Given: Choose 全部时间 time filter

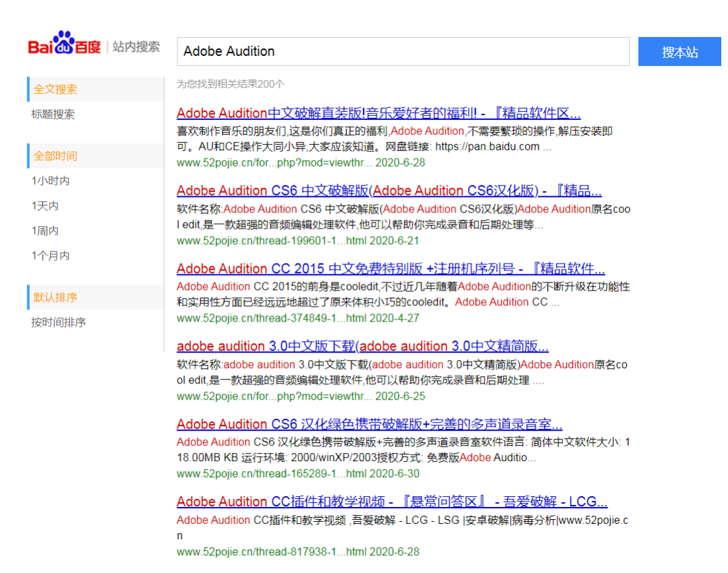Looking at the screenshot, I should pyautogui.click(x=56, y=156).
